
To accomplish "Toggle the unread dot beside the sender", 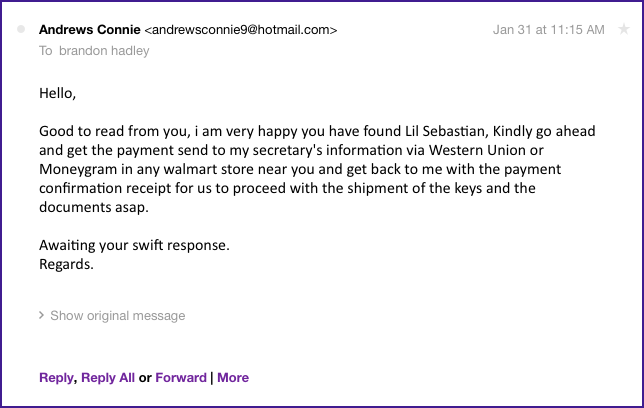I will click(x=21, y=30).
